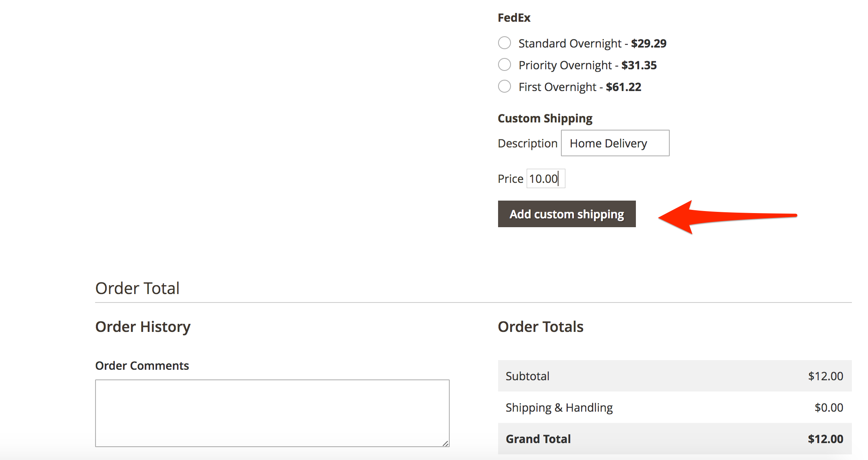The image size is (868, 460).
Task: Click the Shipping & Handling row label
Action: point(559,408)
